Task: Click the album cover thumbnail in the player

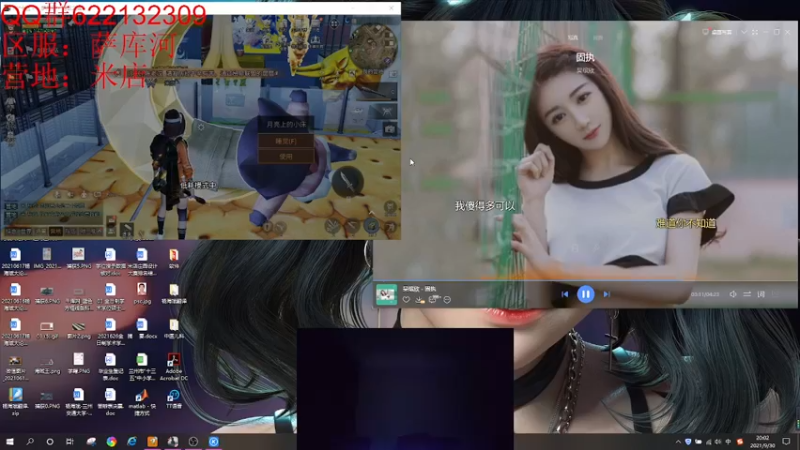Action: (x=386, y=294)
